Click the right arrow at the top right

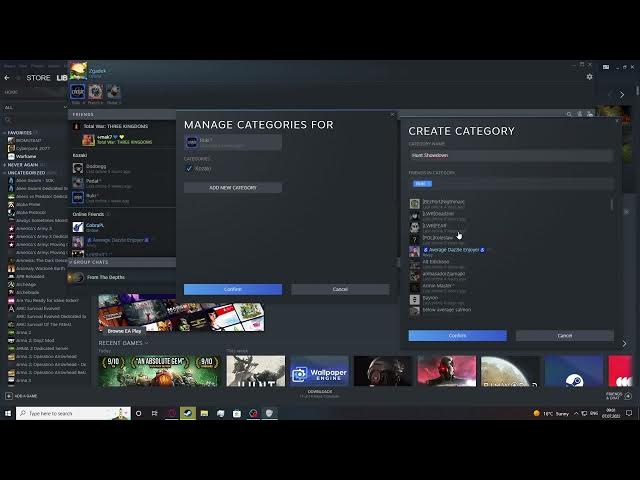point(622,95)
